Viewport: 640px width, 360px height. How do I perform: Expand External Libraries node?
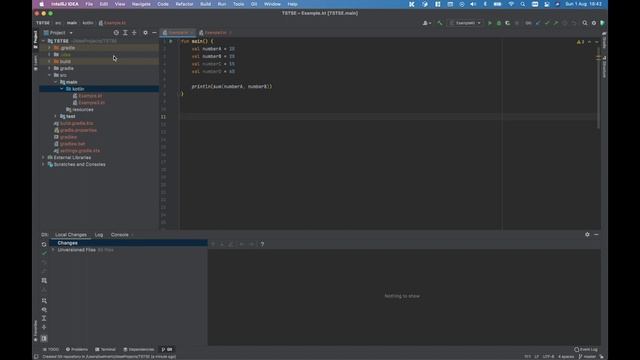click(x=43, y=158)
